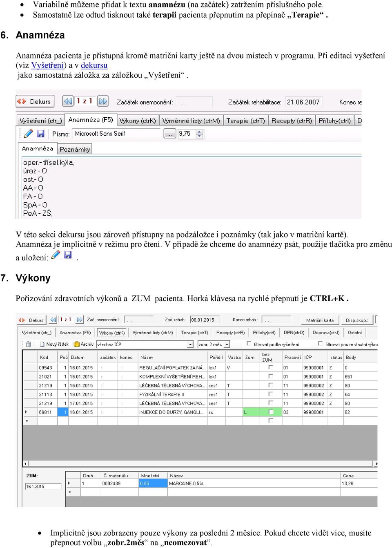Click the Dekurs button in the Výkony screenshot
392x548 pixels.
click(31, 320)
